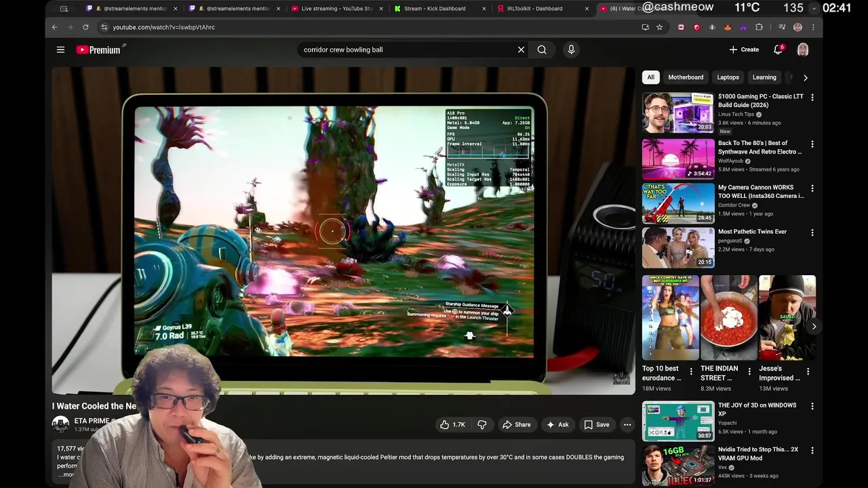Open YouTube notifications bell
This screenshot has width=868, height=488.
778,49
